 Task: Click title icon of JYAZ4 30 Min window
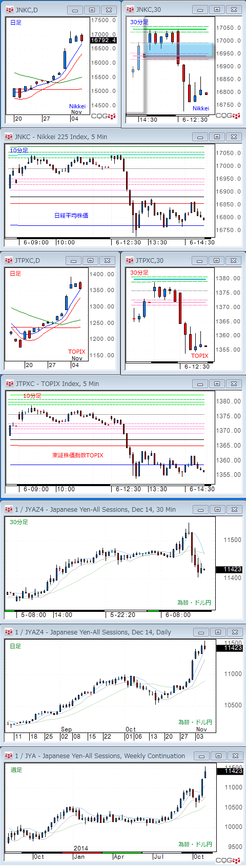(x=9, y=509)
